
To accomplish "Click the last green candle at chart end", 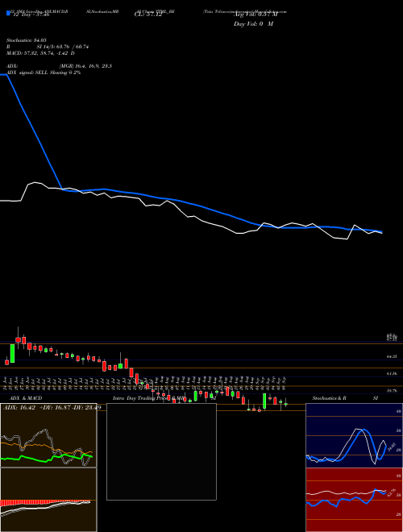I will 286,403.
